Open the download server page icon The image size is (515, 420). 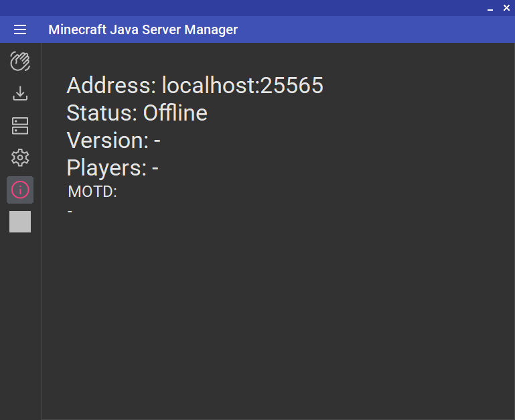pyautogui.click(x=20, y=93)
